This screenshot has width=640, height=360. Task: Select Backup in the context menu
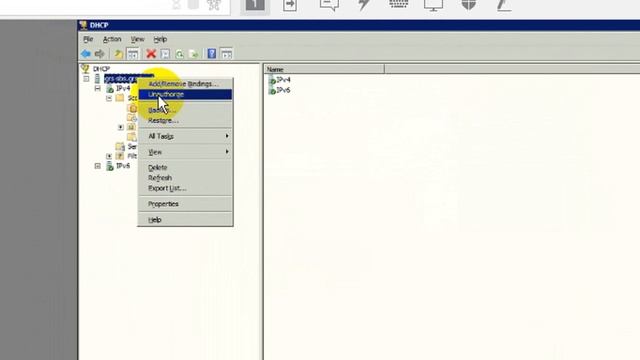(x=185, y=110)
